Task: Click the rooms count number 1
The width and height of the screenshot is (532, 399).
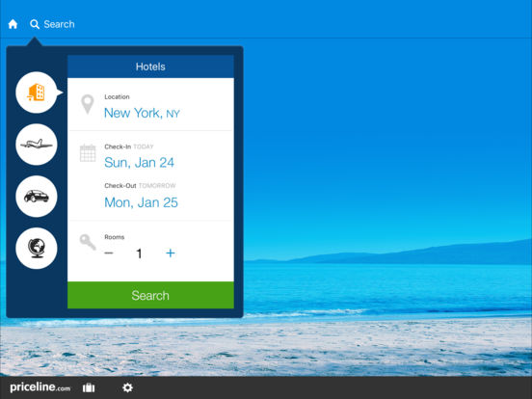Action: [139, 253]
